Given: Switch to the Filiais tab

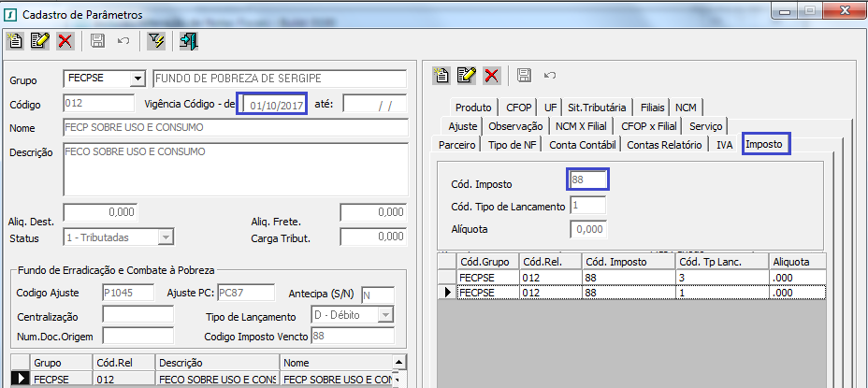Looking at the screenshot, I should pyautogui.click(x=652, y=108).
